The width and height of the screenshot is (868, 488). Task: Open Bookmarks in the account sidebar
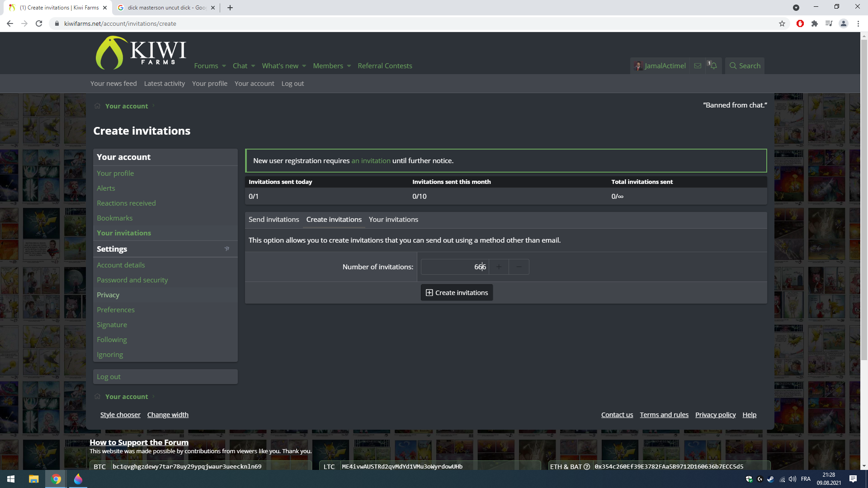pos(115,218)
